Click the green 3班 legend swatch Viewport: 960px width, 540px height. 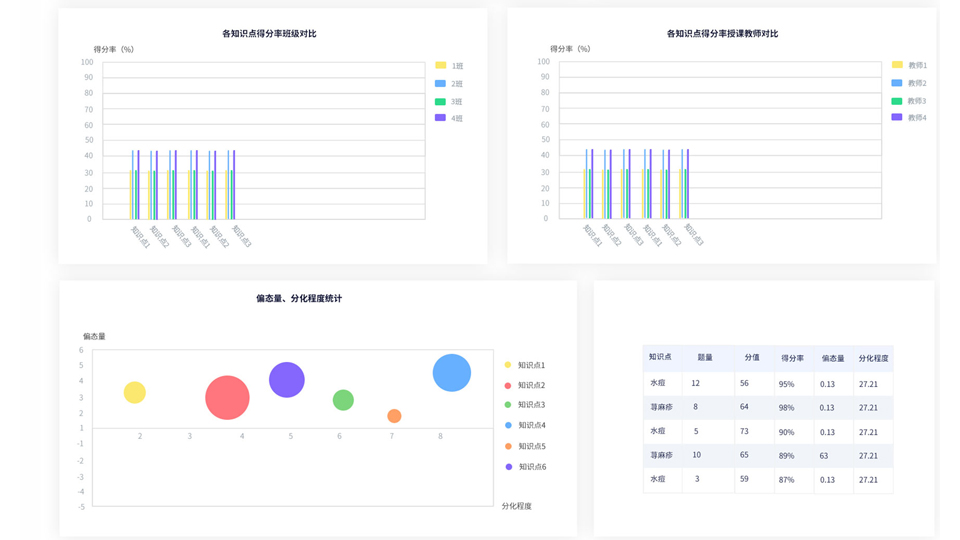[x=440, y=102]
